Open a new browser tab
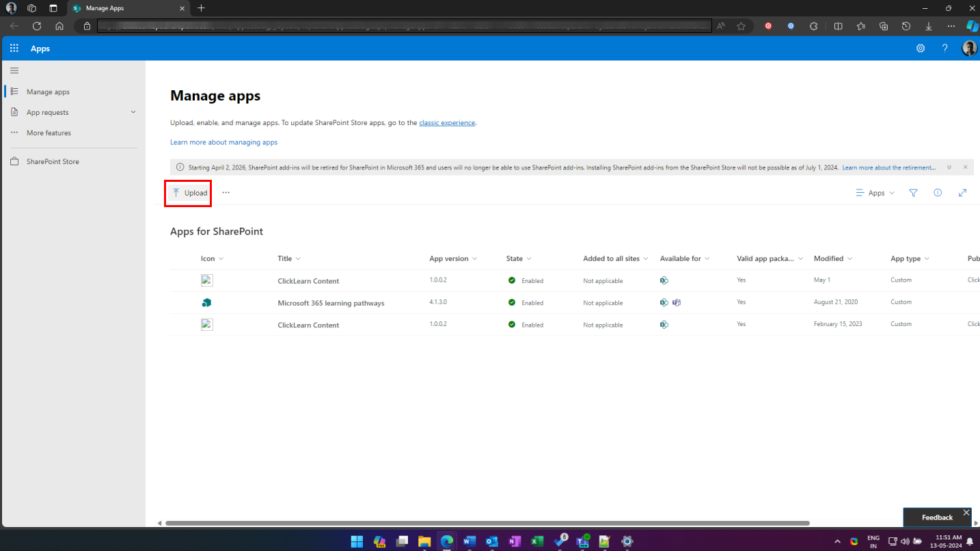The height and width of the screenshot is (551, 980). (x=201, y=8)
